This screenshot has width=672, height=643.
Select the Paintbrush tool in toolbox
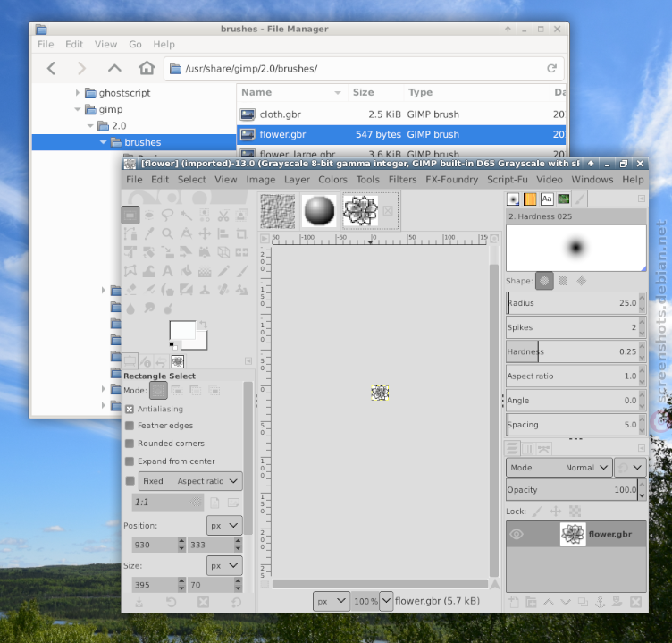[x=241, y=271]
